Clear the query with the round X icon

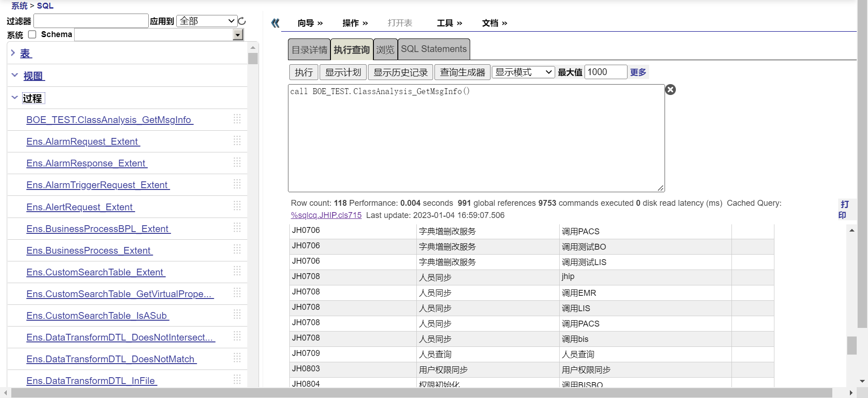coord(670,90)
